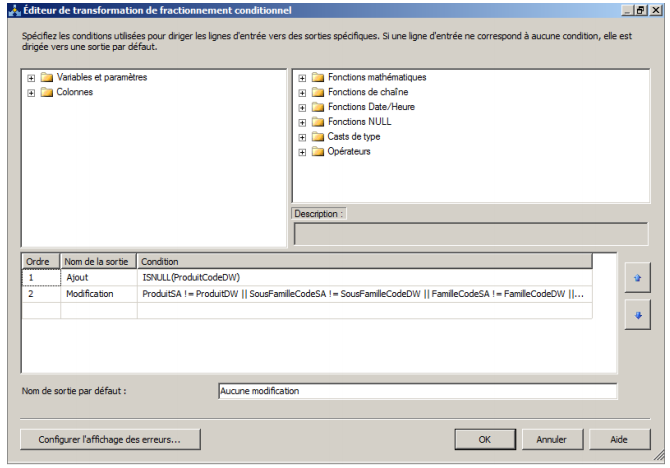Select the Variables et paramètres folder icon
This screenshot has height=468, width=670.
coord(46,78)
